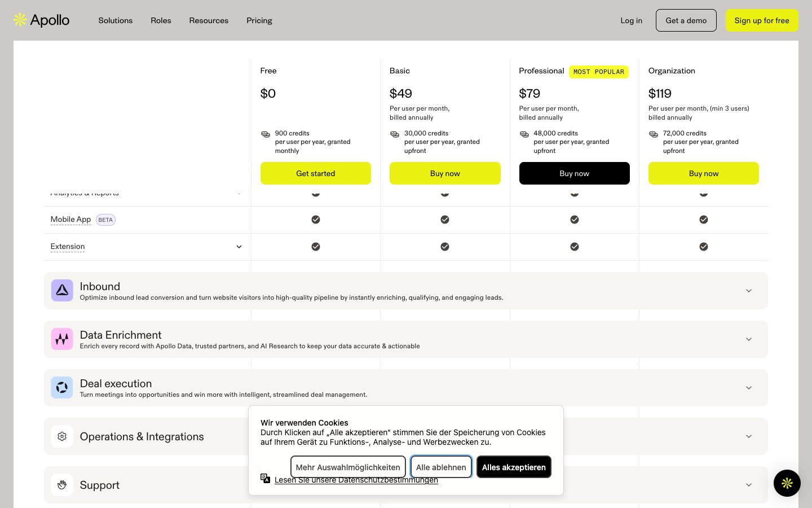812x508 pixels.
Task: Click the Mobile App checkmark under Free
Action: click(x=316, y=220)
